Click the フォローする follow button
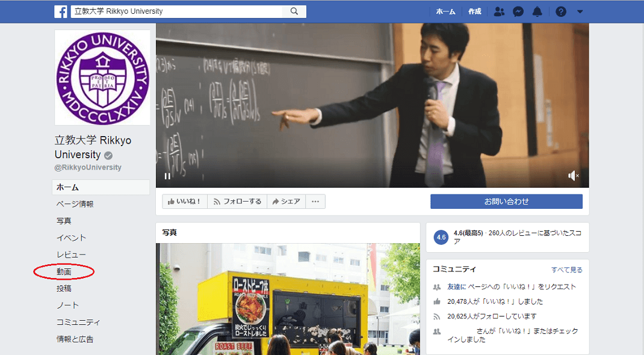Image resolution: width=644 pixels, height=355 pixels. (237, 202)
